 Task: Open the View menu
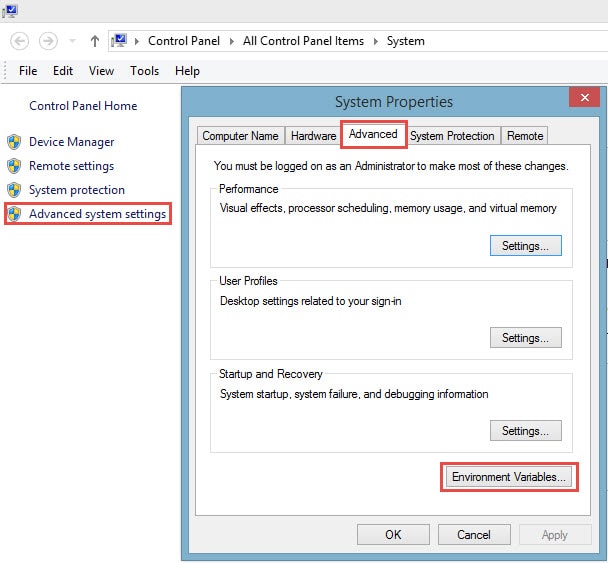point(101,71)
